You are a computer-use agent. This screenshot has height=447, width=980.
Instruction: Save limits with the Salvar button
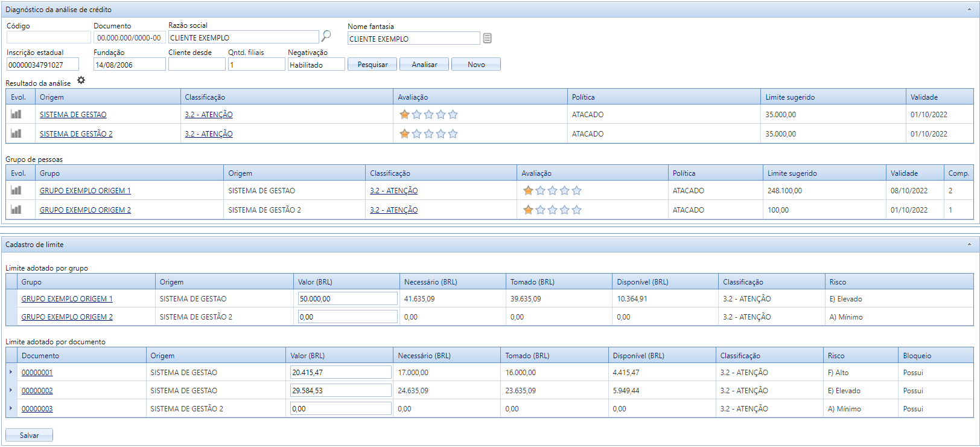29,435
